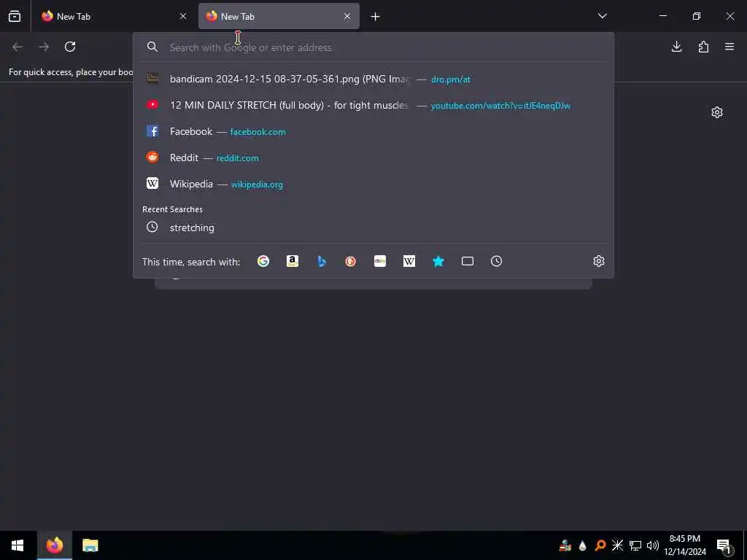
Task: Open the clock showing 8:45 PM
Action: [x=685, y=545]
